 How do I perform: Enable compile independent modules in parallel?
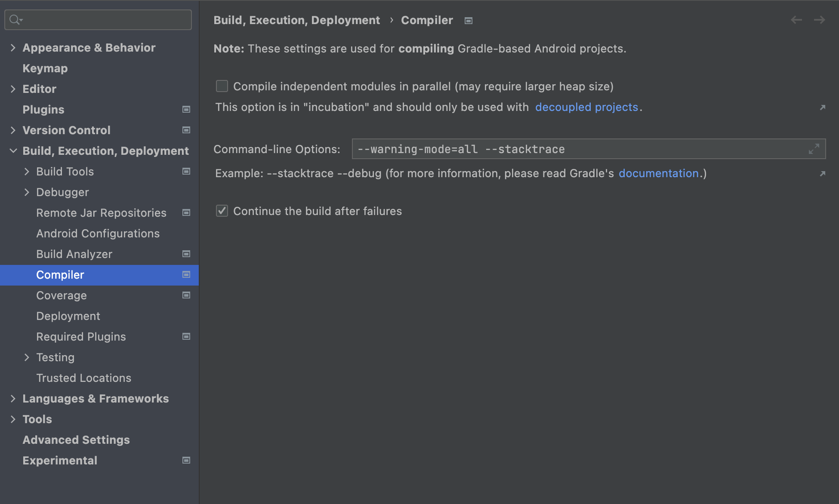(222, 86)
